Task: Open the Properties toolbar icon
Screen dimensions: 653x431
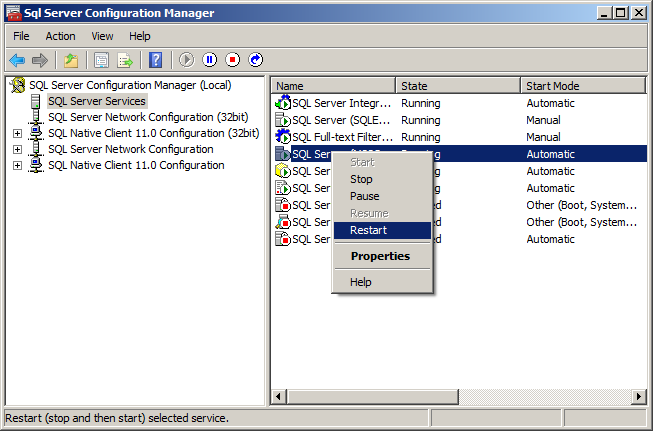Action: click(101, 60)
